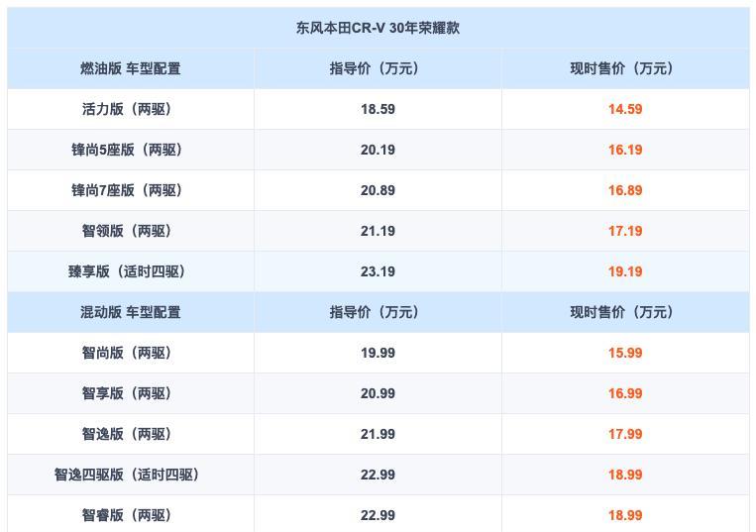
Task: Select the orange 16.19 sale price
Action: (625, 150)
